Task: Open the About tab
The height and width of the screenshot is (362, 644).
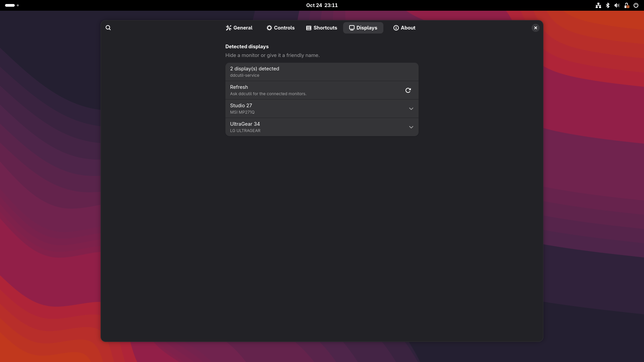Action: tap(404, 28)
